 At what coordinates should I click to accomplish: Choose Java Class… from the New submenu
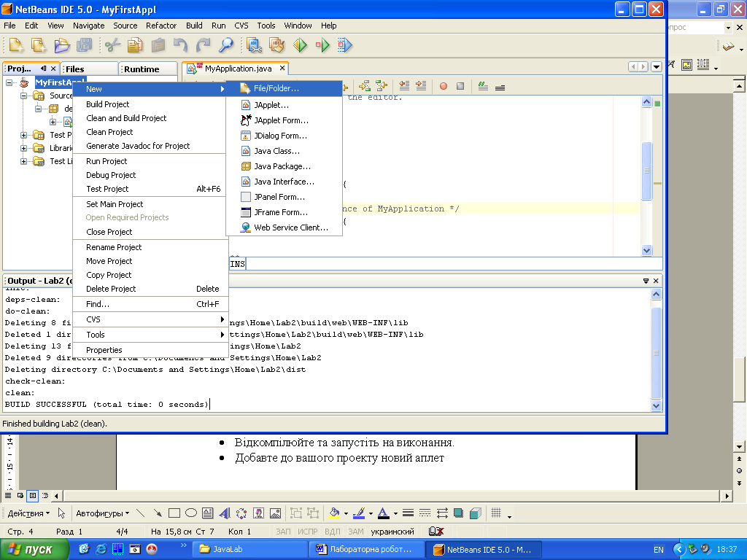click(284, 151)
